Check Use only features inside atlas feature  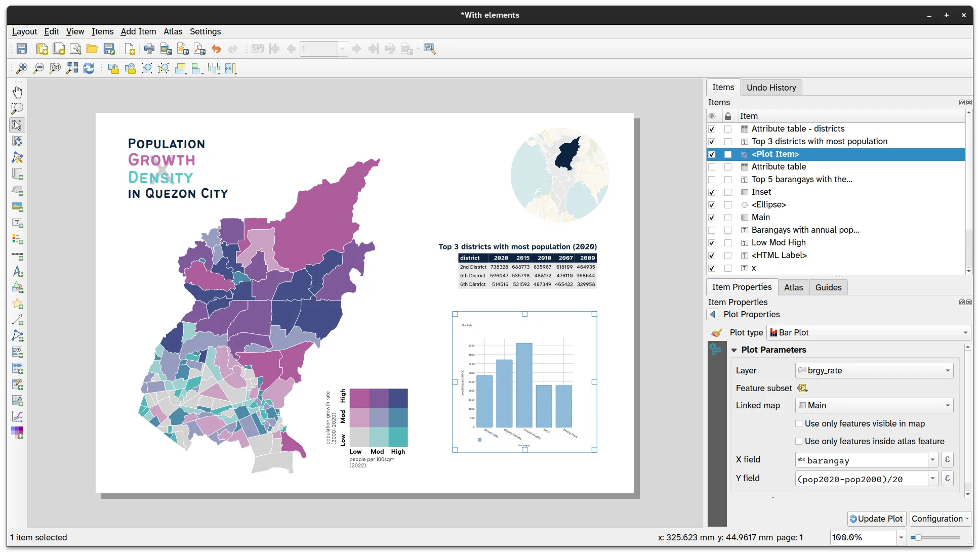[799, 441]
